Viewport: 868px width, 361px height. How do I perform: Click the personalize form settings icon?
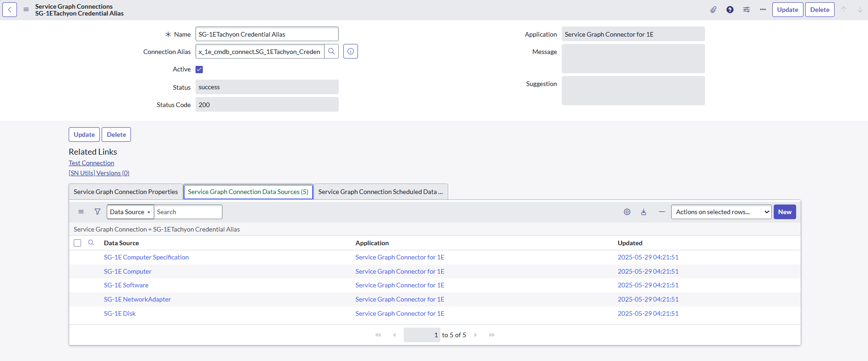click(746, 10)
